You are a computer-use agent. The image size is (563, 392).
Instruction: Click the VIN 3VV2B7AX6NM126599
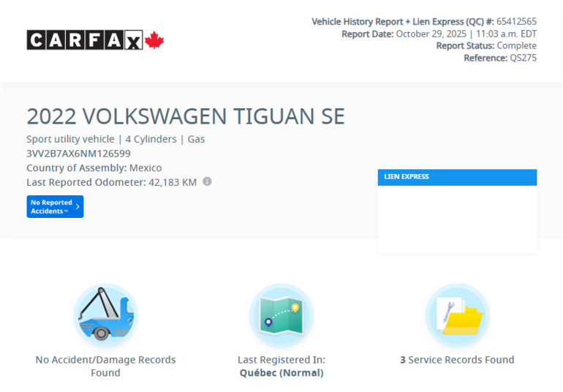(x=78, y=154)
